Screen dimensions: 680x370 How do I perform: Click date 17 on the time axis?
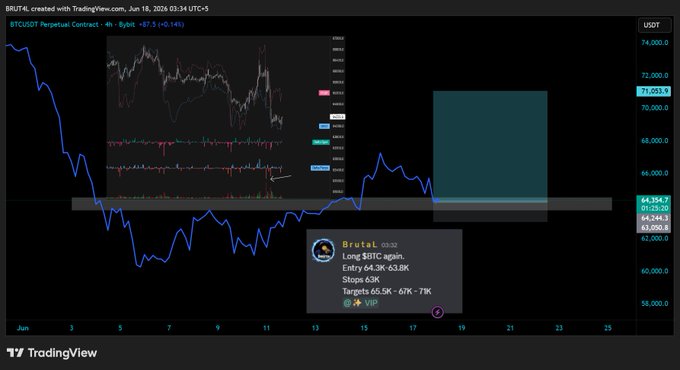(413, 328)
